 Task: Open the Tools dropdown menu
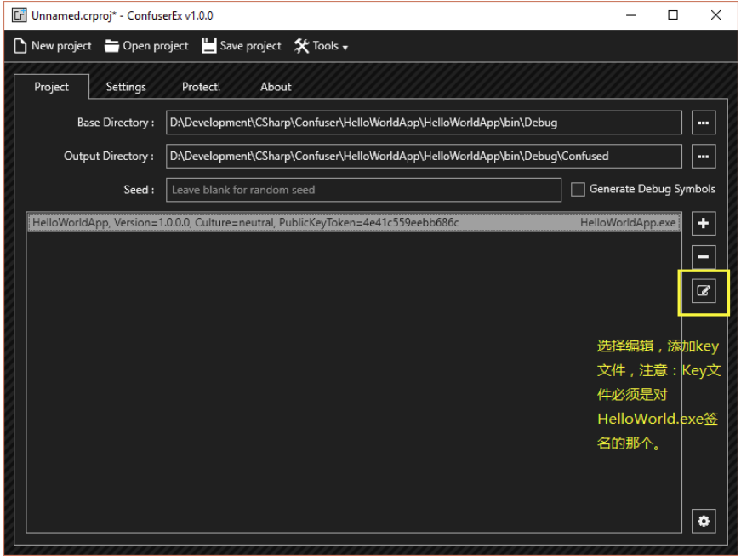click(322, 46)
